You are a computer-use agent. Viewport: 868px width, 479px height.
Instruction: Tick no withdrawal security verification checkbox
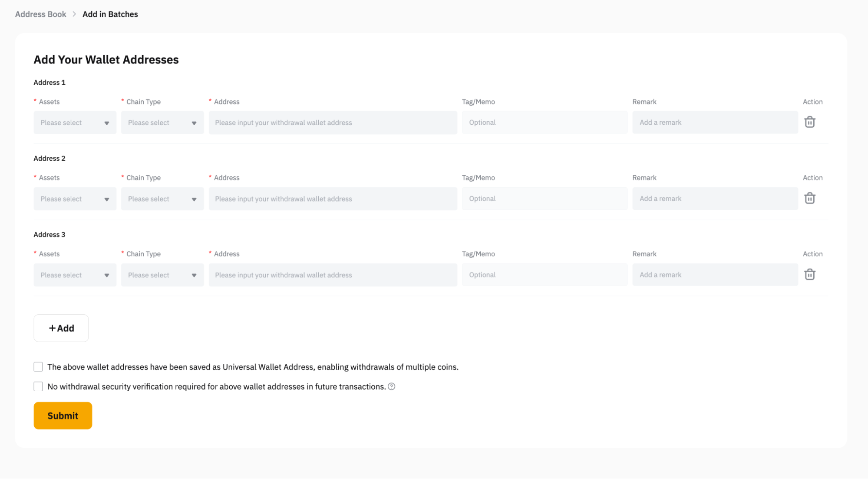(x=38, y=386)
